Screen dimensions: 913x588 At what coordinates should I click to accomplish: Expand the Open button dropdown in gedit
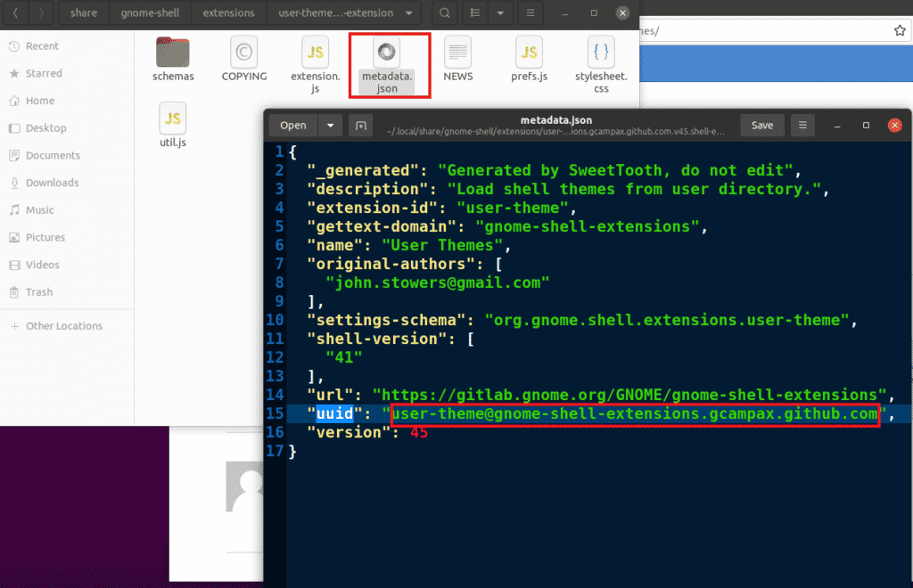[330, 125]
